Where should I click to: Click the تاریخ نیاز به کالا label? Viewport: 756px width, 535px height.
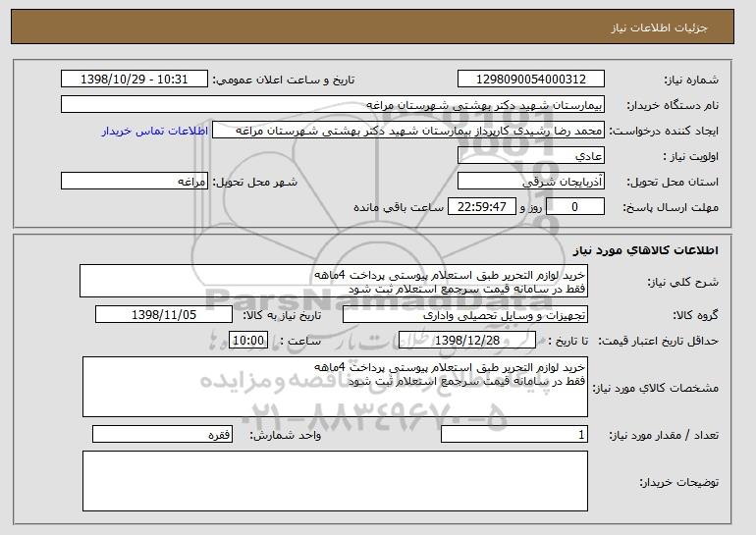pos(282,315)
